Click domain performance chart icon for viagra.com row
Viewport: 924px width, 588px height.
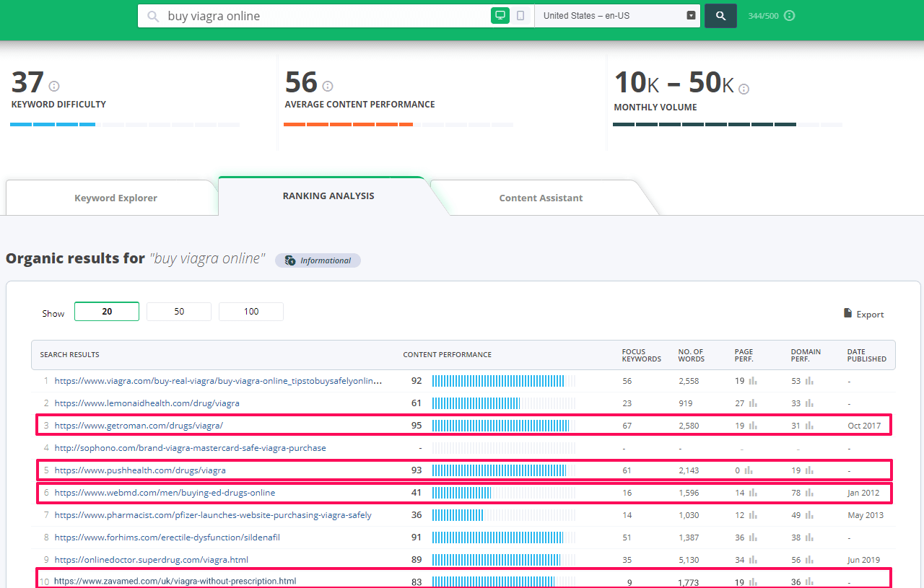[809, 381]
